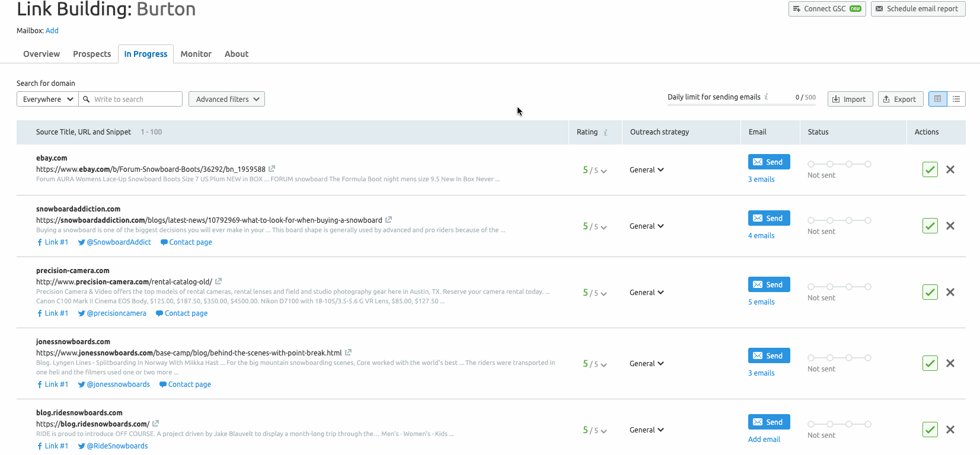Send email to ebay.com
The height and width of the screenshot is (455, 980).
coord(769,162)
